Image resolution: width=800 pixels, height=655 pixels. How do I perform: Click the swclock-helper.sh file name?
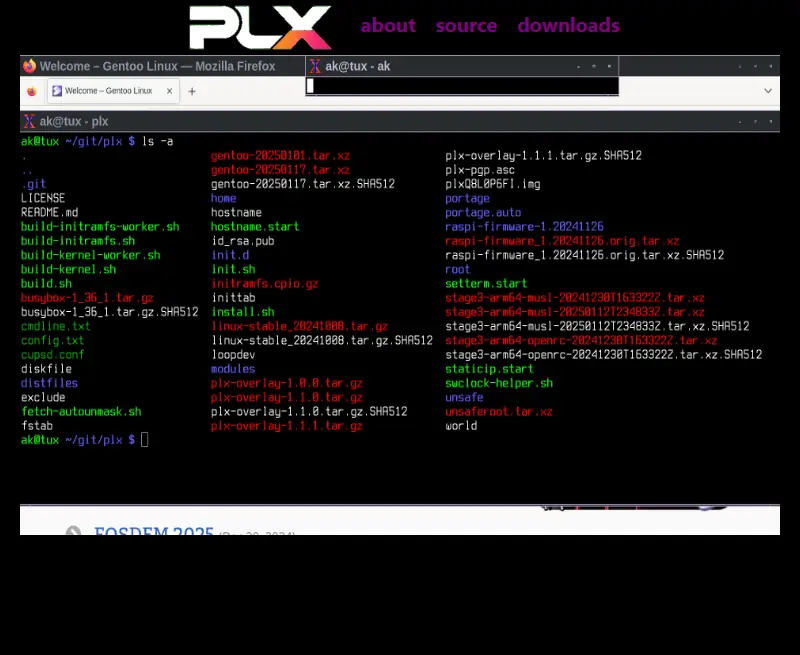click(x=499, y=383)
